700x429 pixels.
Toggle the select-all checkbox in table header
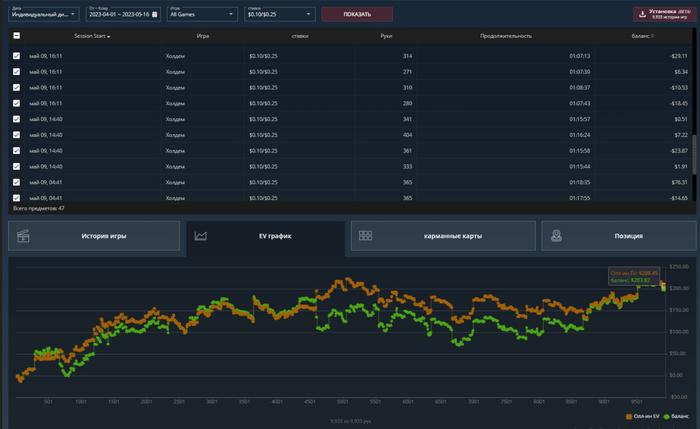click(17, 36)
